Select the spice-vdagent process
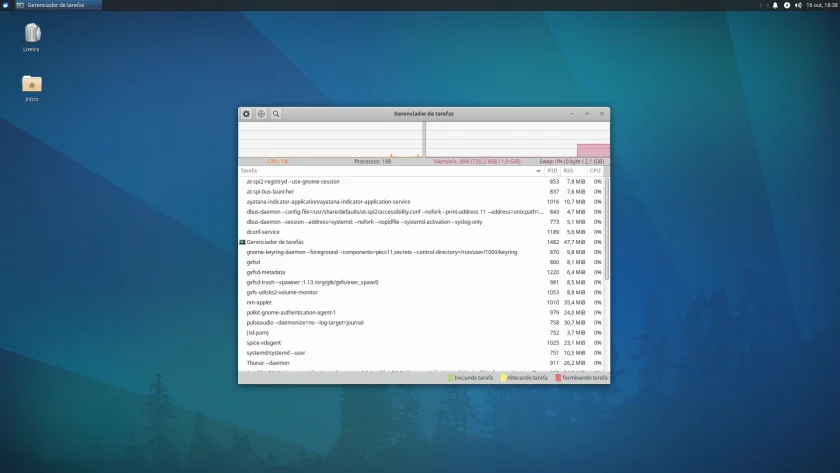The image size is (840, 473). 421,343
